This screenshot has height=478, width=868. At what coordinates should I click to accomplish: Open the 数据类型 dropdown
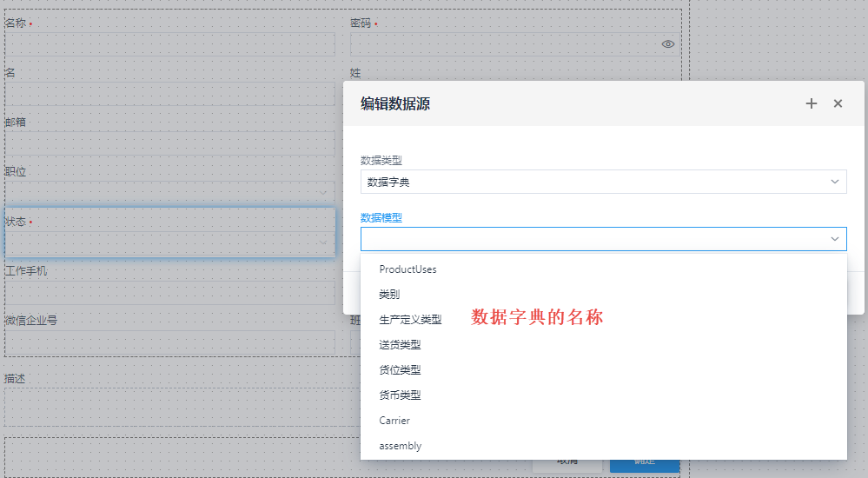click(x=603, y=182)
